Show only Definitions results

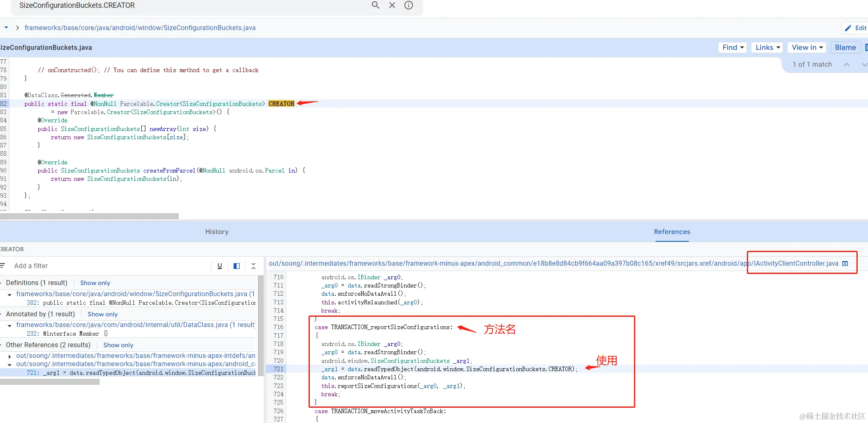[95, 283]
